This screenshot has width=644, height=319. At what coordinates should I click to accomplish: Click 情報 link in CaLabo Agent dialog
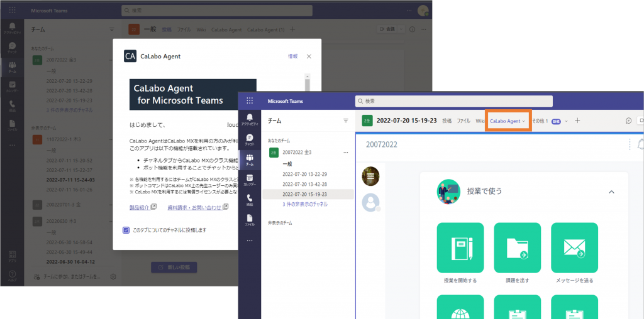click(x=293, y=56)
